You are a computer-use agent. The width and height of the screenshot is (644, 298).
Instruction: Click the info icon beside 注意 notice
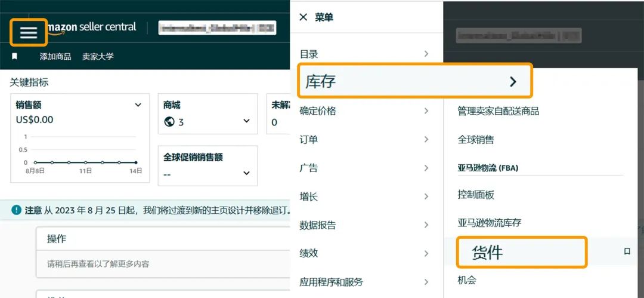(17, 210)
